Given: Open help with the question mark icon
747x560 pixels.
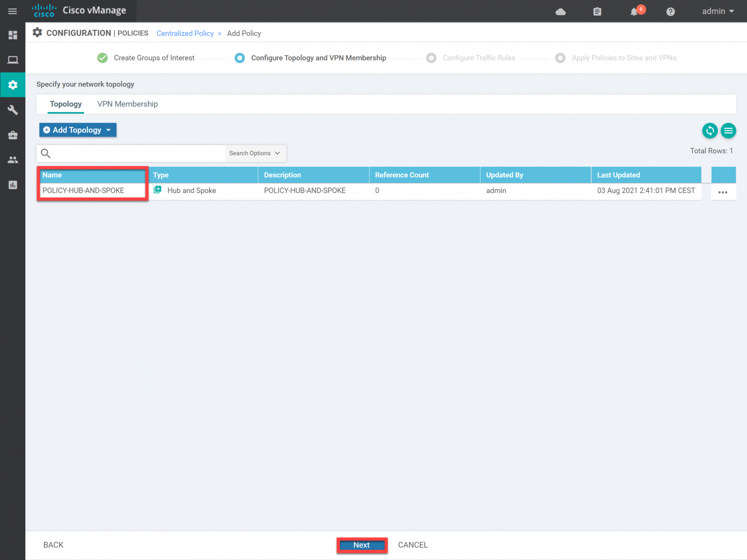Looking at the screenshot, I should [x=670, y=11].
